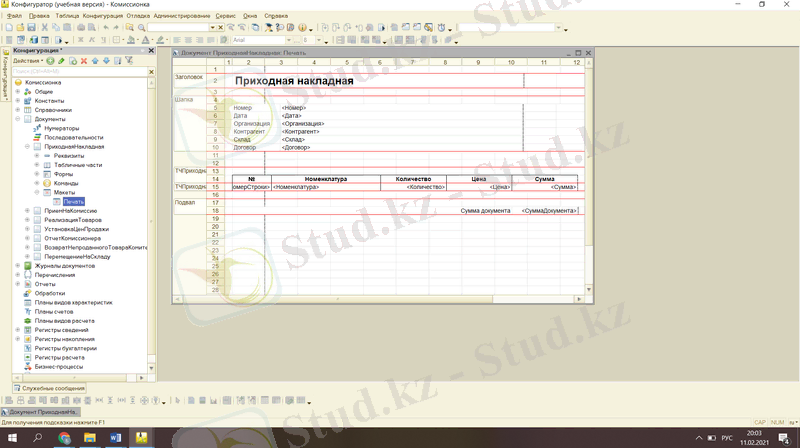Open the Конфигурация menu
Image resolution: width=800 pixels, height=448 pixels.
103,16
